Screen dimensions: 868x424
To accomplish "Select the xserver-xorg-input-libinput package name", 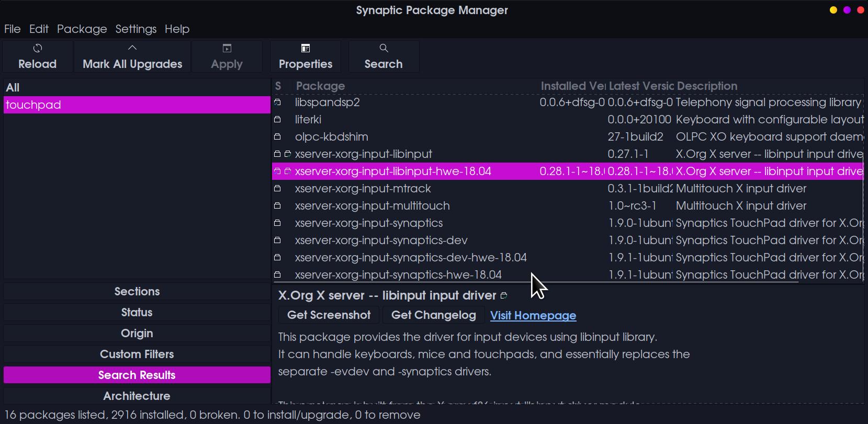I will [363, 154].
